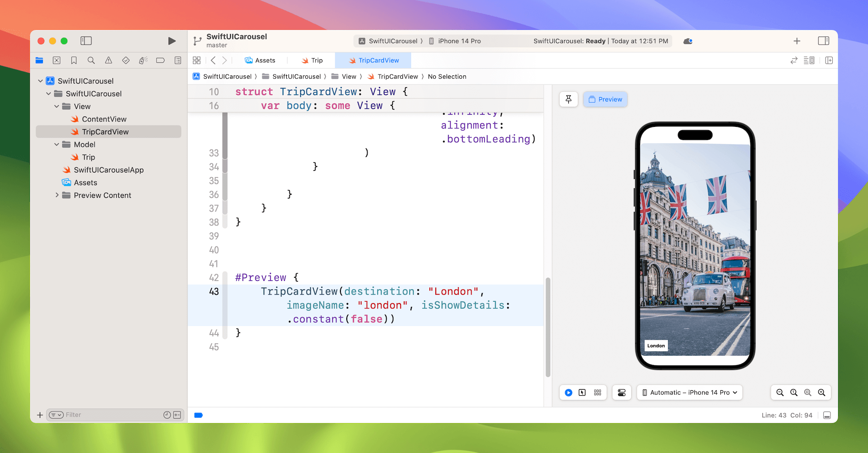The height and width of the screenshot is (453, 868).
Task: Open Xcode Cloud status icon
Action: tap(688, 41)
